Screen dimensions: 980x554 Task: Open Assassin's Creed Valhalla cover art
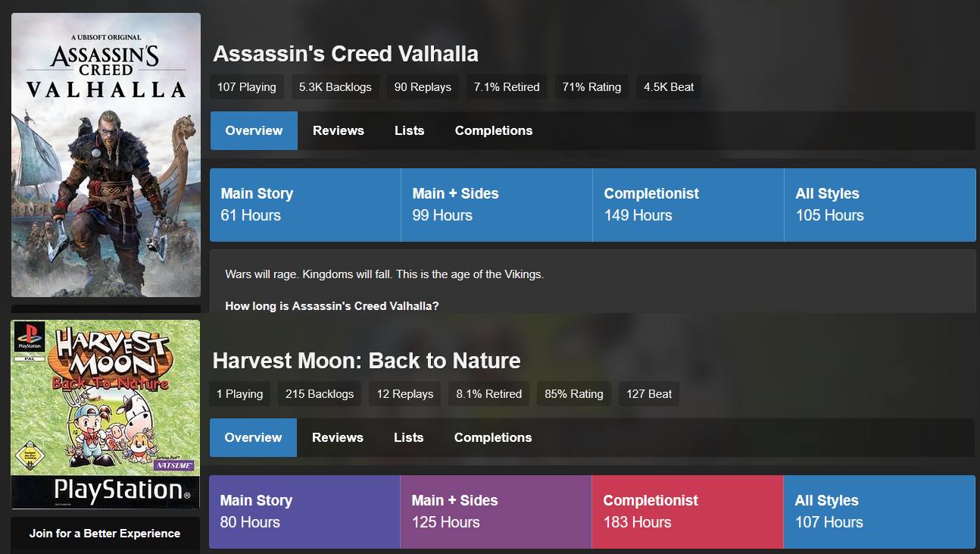coord(106,155)
